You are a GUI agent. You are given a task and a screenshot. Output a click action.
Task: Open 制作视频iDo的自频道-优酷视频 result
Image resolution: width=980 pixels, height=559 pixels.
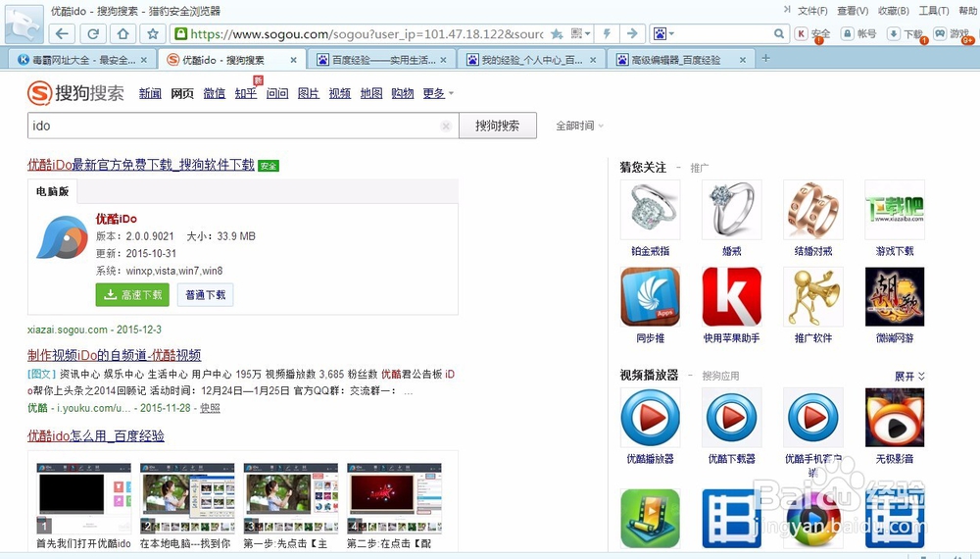coord(115,355)
